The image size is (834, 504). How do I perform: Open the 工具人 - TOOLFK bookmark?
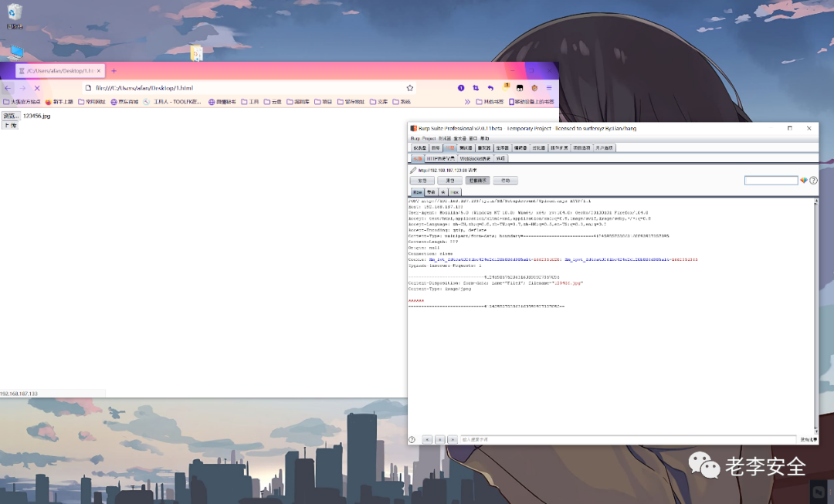click(172, 102)
